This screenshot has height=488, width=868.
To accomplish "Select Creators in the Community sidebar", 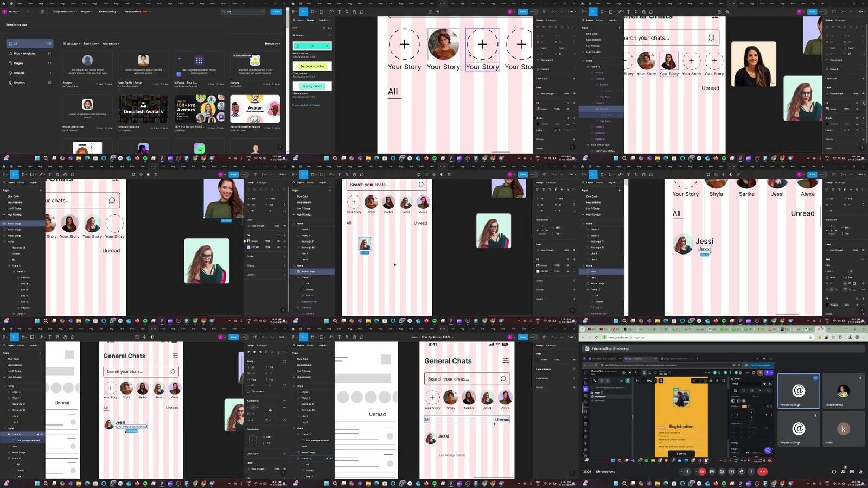I will click(30, 83).
